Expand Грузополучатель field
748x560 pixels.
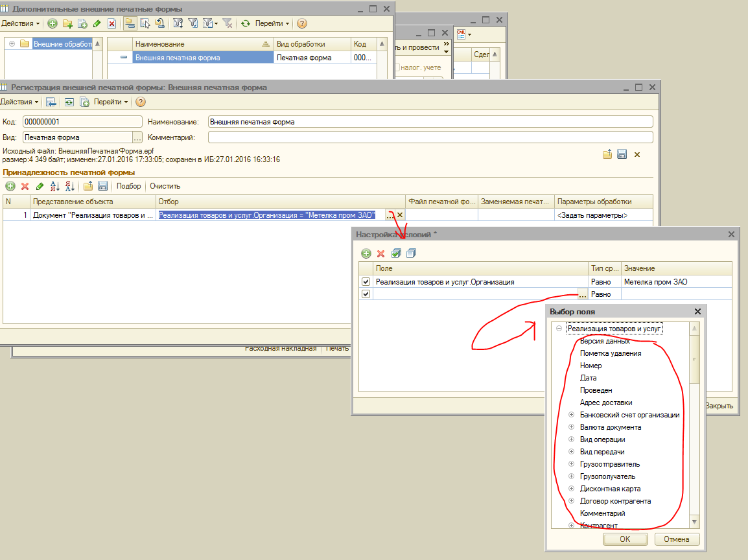coord(572,476)
